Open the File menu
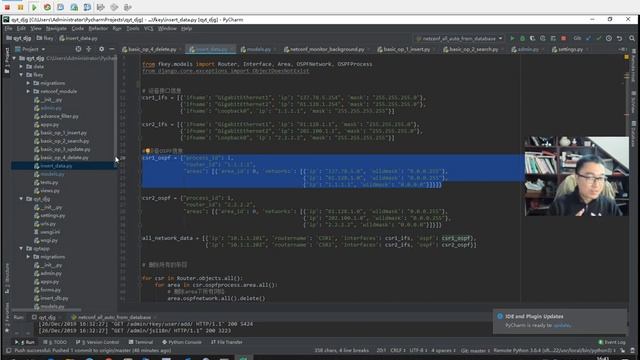 pyautogui.click(x=8, y=29)
